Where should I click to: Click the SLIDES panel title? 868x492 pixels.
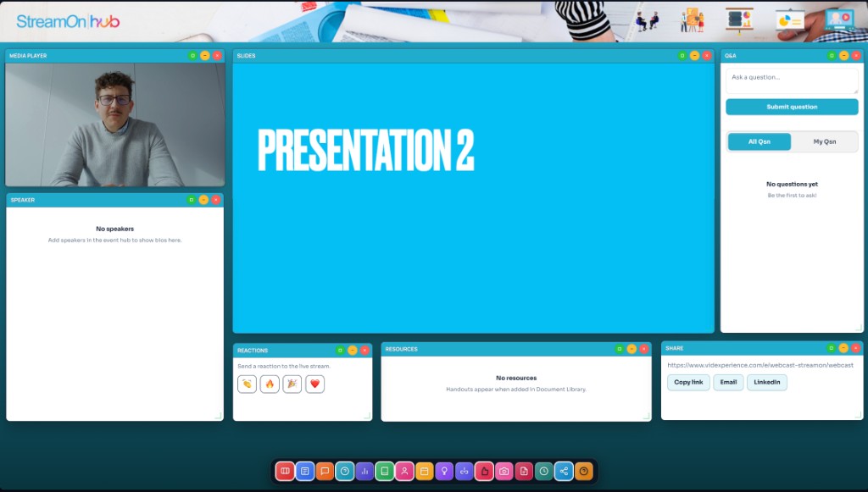point(247,56)
